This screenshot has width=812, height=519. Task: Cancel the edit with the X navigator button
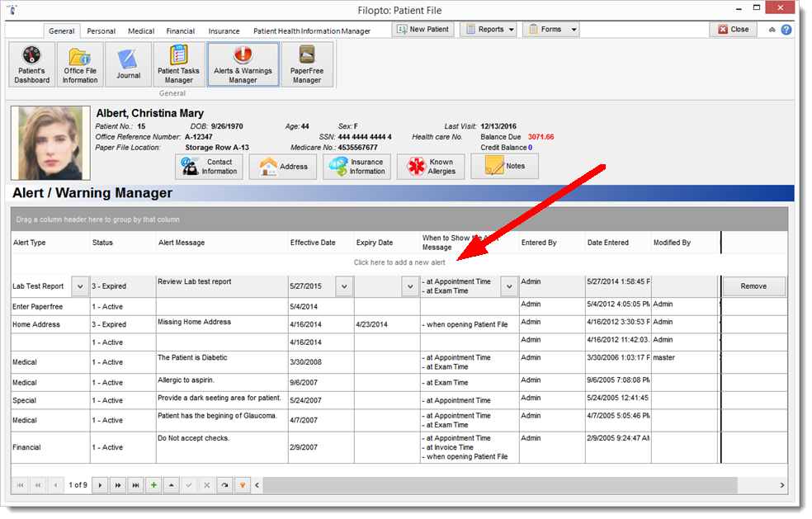(206, 485)
